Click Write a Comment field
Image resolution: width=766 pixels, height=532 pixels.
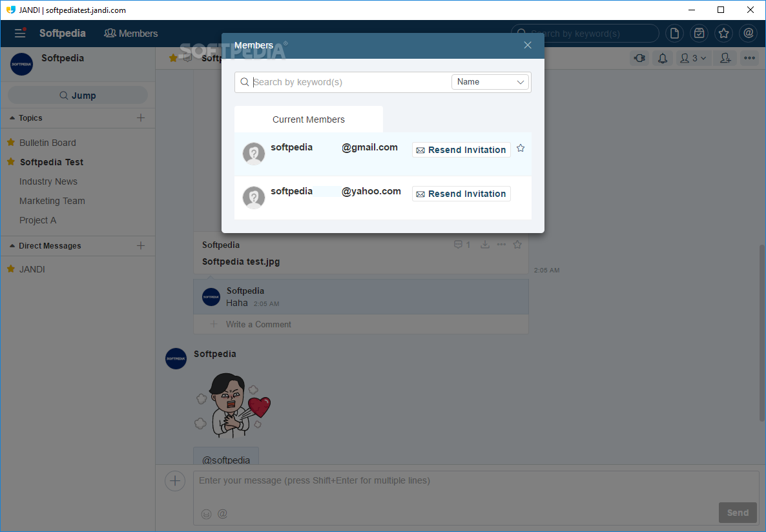(x=361, y=324)
